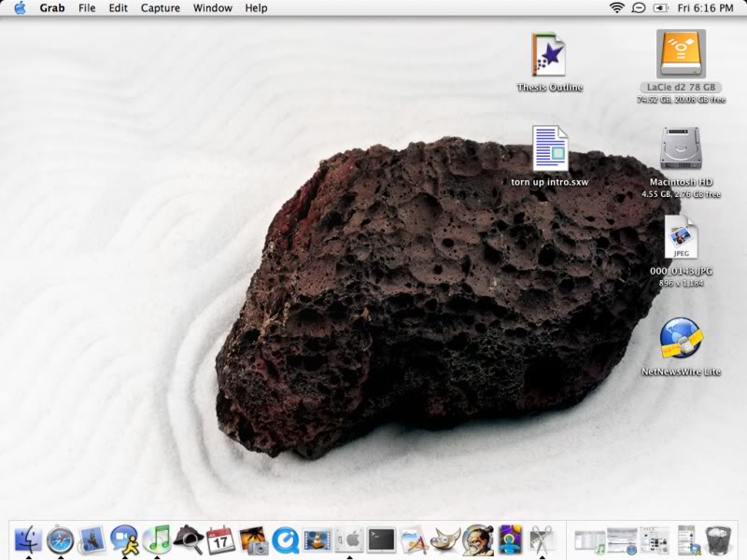Image resolution: width=747 pixels, height=560 pixels.
Task: Open the purple stained-glass figure app icon
Action: [x=510, y=540]
